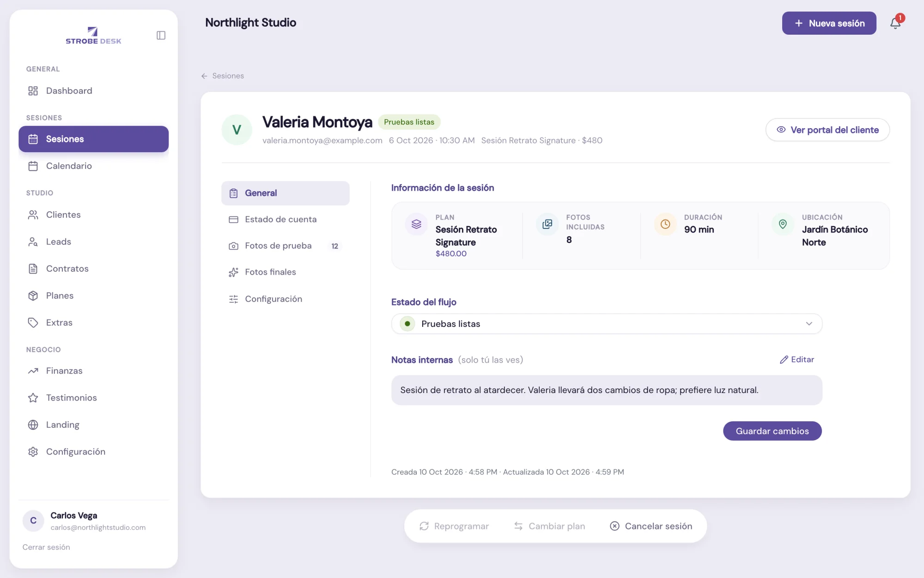The height and width of the screenshot is (578, 924).
Task: Click the back arrow next to Sesiones
Action: pos(204,76)
